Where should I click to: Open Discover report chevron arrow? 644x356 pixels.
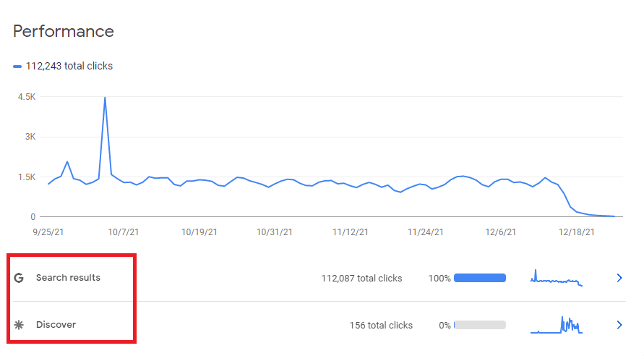click(x=619, y=325)
